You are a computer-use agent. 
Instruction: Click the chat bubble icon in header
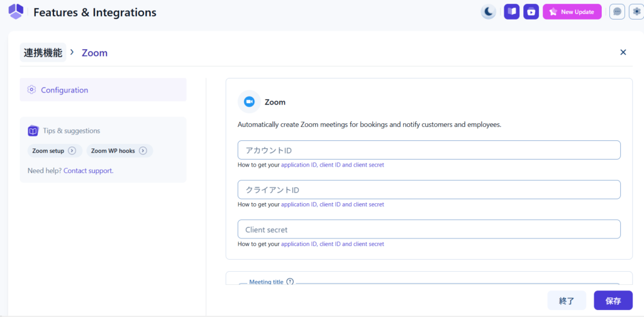[x=617, y=12]
